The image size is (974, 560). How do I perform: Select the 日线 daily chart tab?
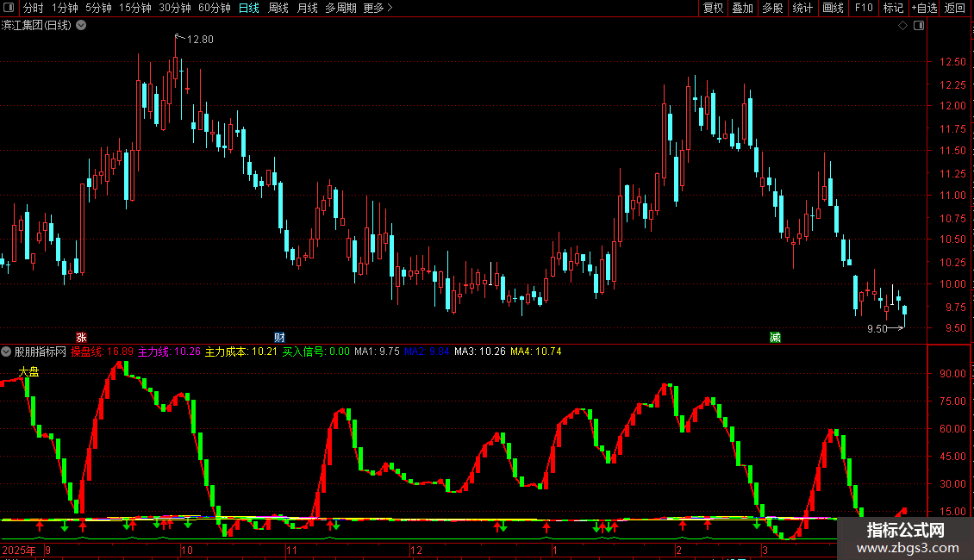[249, 8]
